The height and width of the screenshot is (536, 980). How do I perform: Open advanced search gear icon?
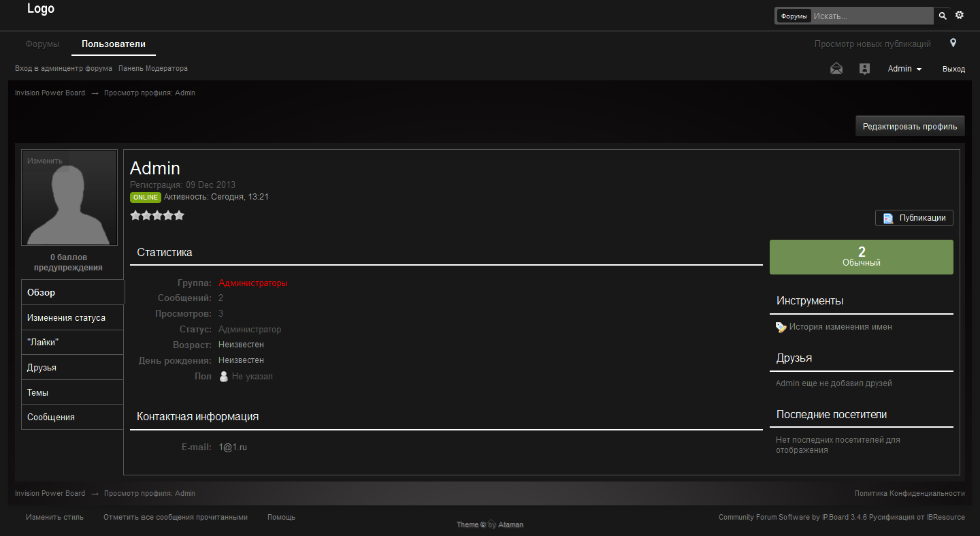tap(960, 15)
